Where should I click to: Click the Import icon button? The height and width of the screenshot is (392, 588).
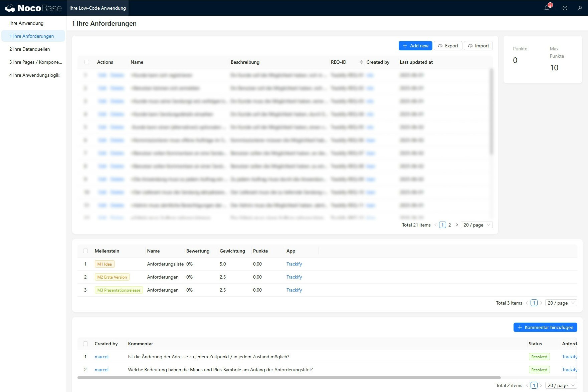coord(470,45)
